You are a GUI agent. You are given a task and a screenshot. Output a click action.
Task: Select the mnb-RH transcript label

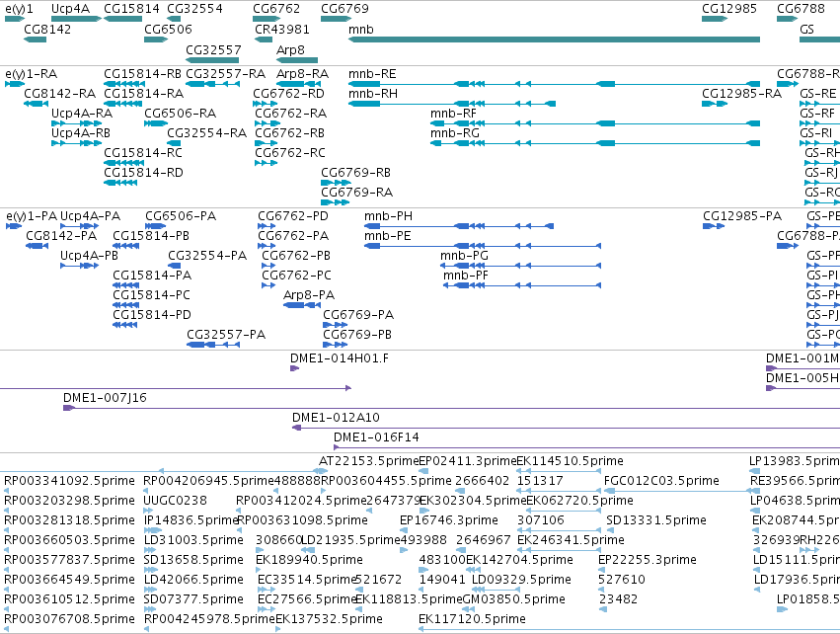click(373, 94)
